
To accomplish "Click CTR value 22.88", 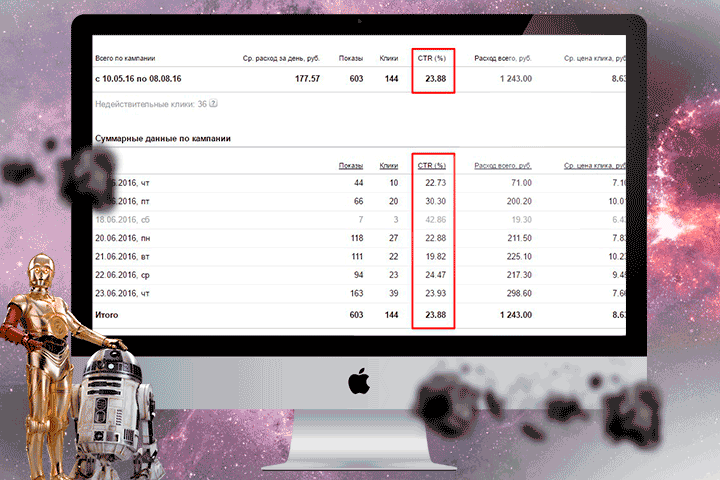I will 435,238.
